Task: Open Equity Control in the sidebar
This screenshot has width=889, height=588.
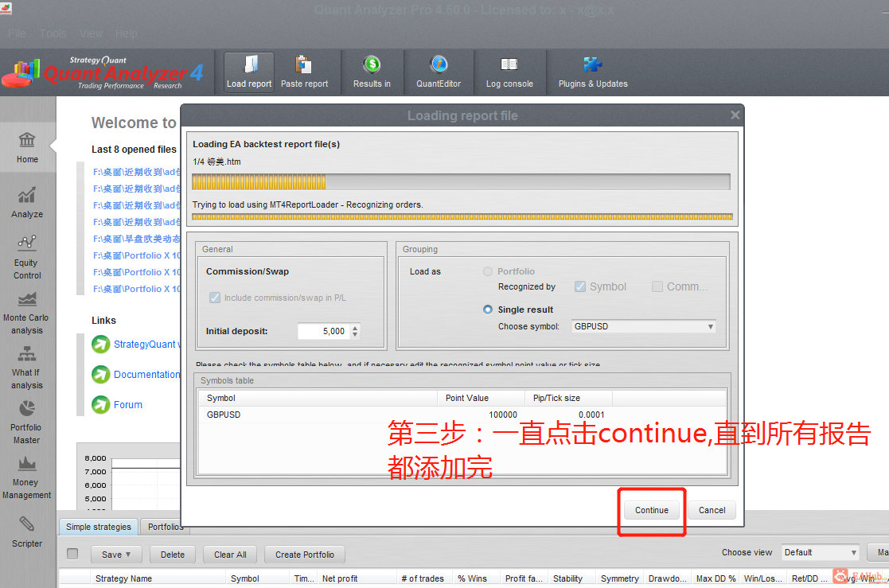Action: click(x=27, y=258)
